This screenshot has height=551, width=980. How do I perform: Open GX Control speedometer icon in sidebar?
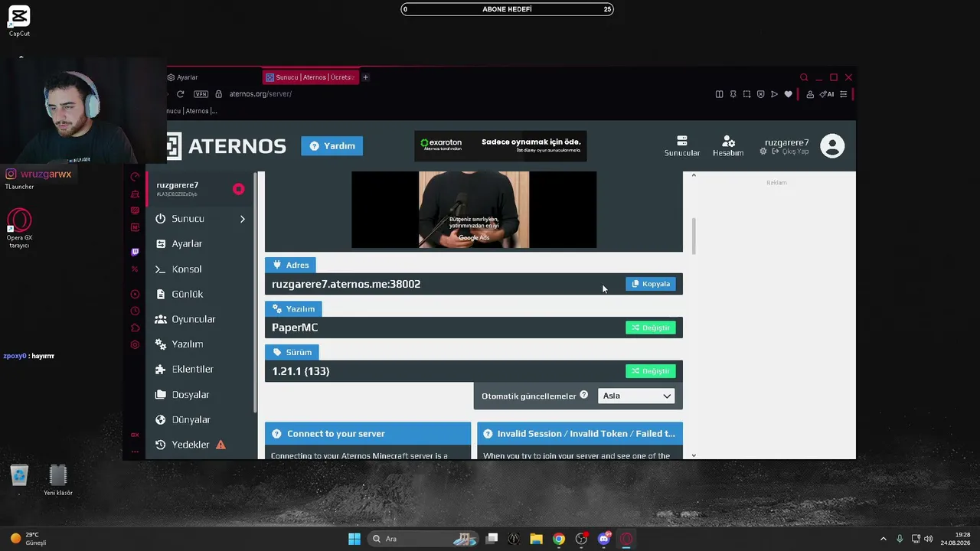point(135,177)
